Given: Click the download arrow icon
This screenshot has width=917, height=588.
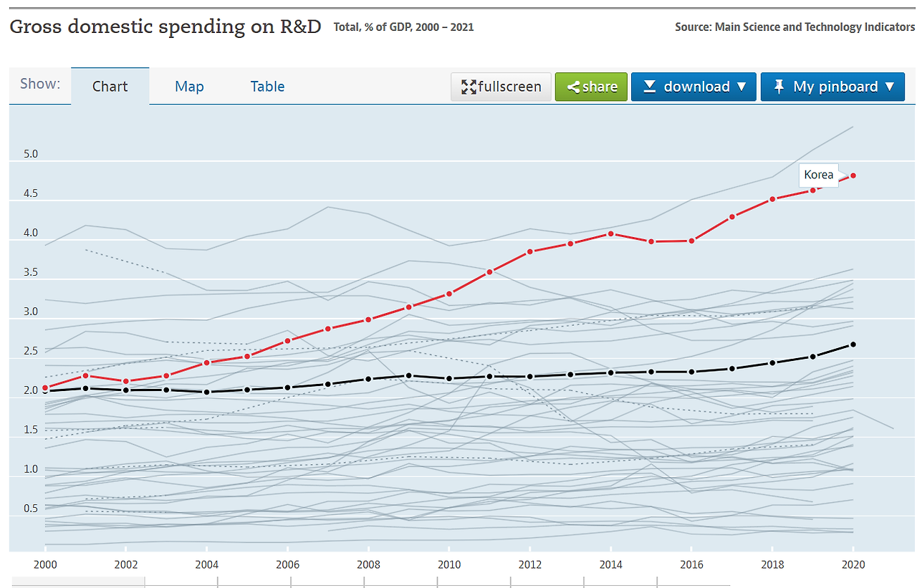Looking at the screenshot, I should pos(650,86).
